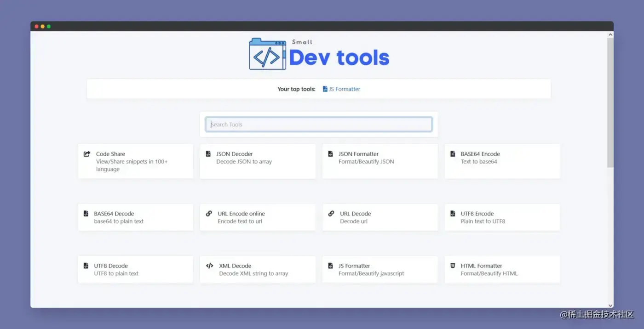644x329 pixels.
Task: Open JS Formatter from top tools
Action: coord(344,89)
